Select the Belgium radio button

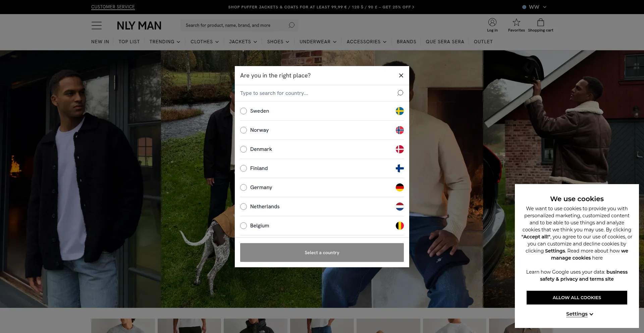click(244, 226)
